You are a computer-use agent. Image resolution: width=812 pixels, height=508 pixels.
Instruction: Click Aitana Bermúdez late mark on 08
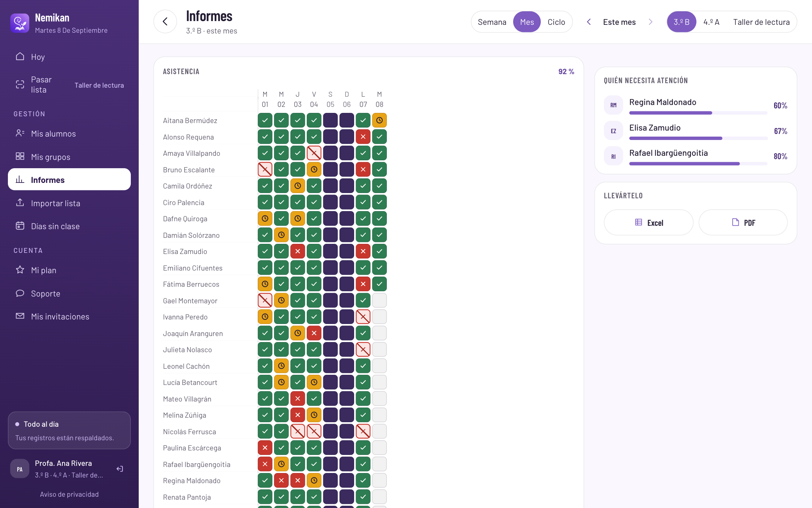pos(379,120)
